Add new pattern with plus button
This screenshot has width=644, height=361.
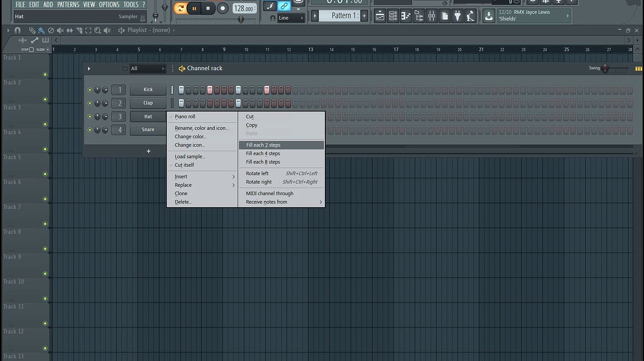(x=364, y=16)
